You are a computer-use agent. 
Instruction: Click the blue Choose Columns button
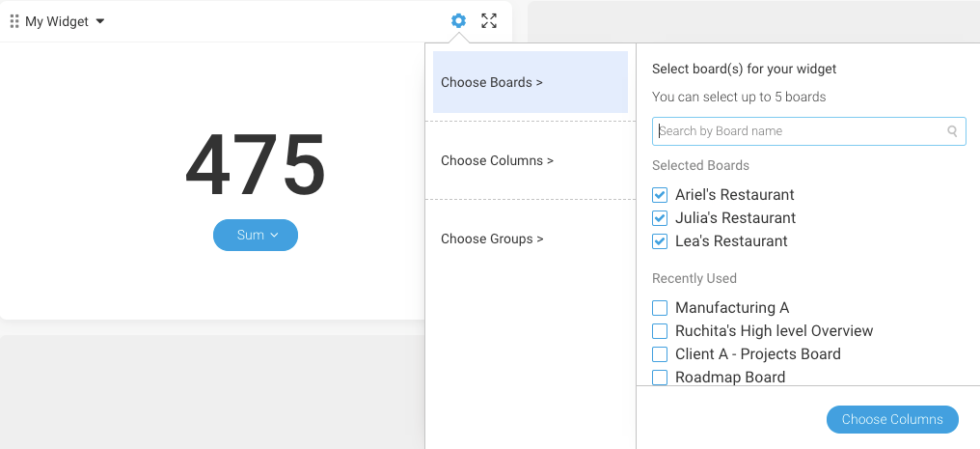click(x=892, y=420)
